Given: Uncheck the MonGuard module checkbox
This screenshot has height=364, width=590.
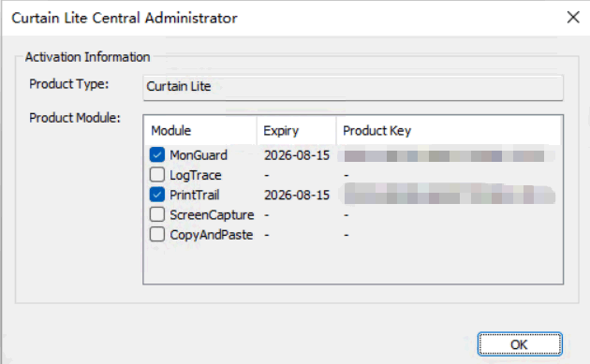Looking at the screenshot, I should pyautogui.click(x=157, y=154).
